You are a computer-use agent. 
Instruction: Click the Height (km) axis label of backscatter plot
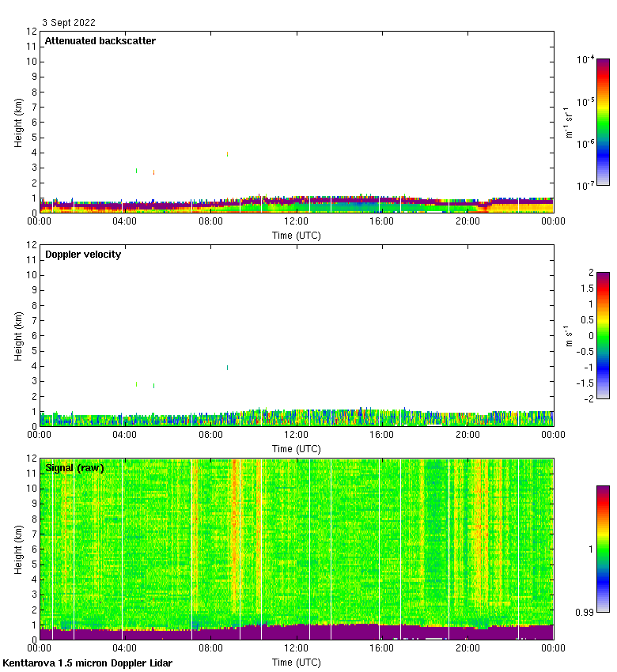click(18, 122)
